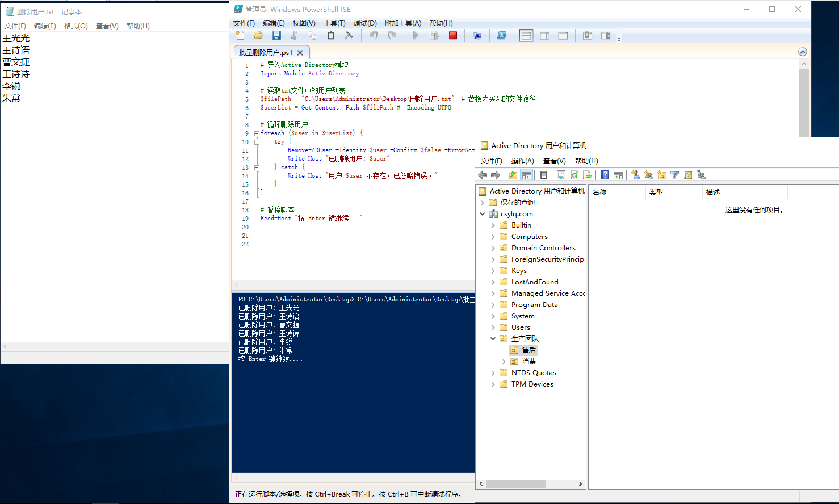Click the New Remote PowerShell Tab icon
Screen dimensions: 839x504
pos(477,36)
